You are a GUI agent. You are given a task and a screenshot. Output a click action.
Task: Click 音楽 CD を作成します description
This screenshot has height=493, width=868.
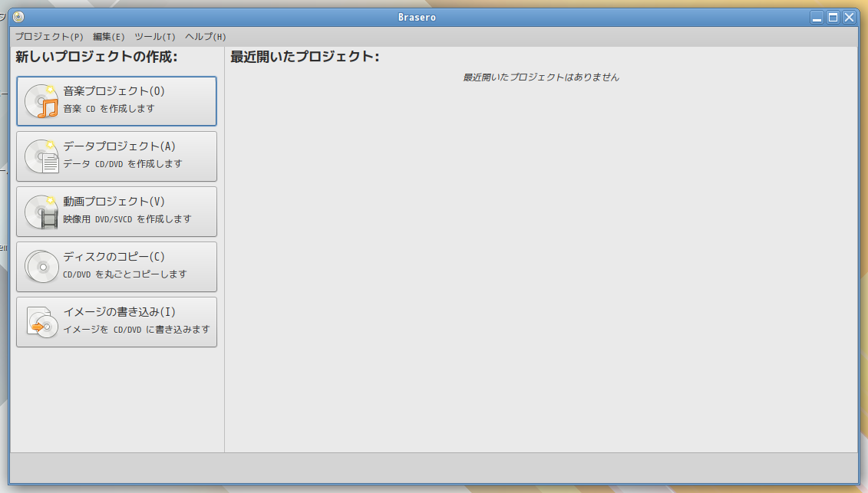click(108, 108)
